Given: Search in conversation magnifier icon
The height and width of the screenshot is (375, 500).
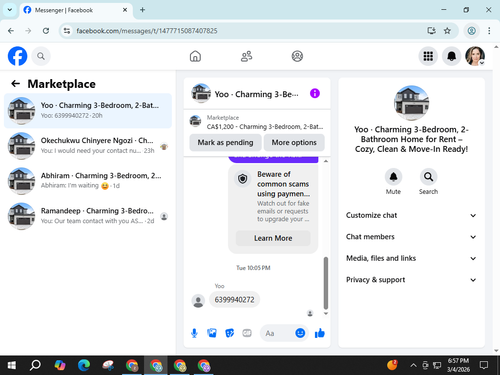Looking at the screenshot, I should 428,177.
